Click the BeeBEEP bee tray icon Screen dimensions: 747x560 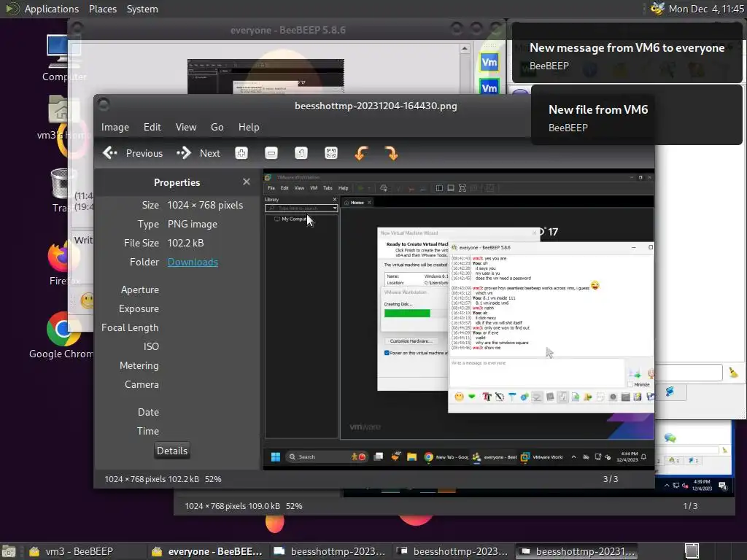point(657,9)
